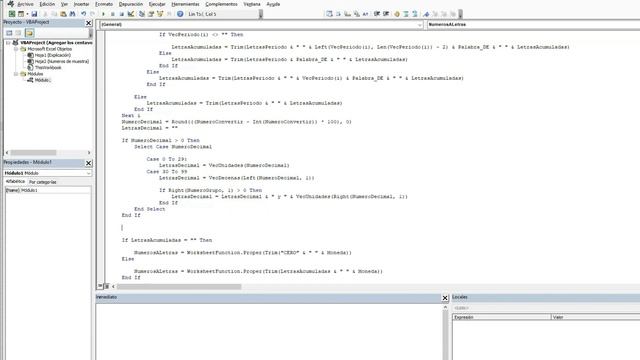
Task: Toggle breakpoint with the hand icon
Action: coord(397,14)
